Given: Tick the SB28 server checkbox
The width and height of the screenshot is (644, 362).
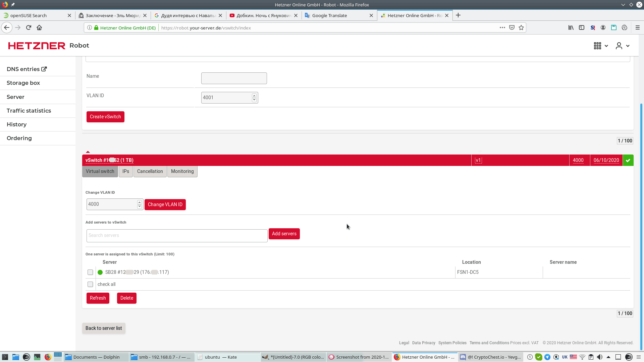Looking at the screenshot, I should click(90, 272).
